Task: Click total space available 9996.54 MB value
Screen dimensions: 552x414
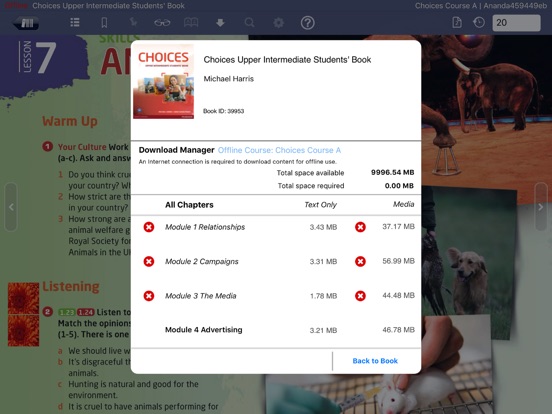Action: [393, 172]
